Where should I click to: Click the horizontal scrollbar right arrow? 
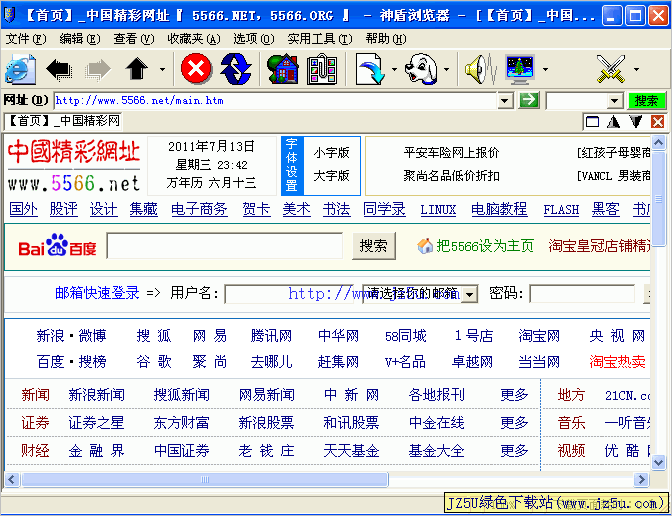tap(641, 479)
